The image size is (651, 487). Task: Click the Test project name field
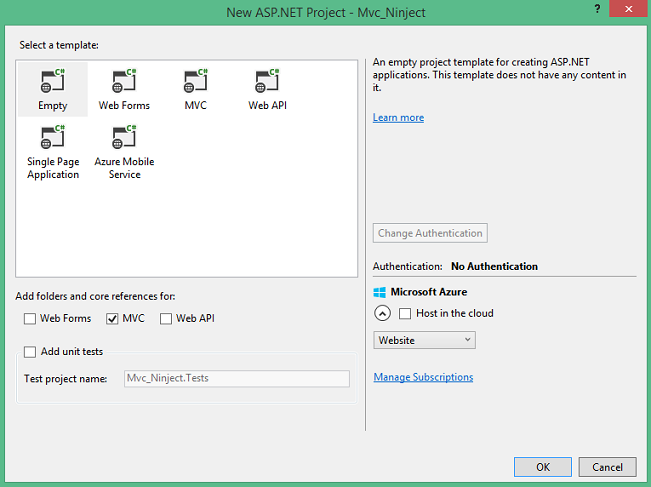coord(237,379)
